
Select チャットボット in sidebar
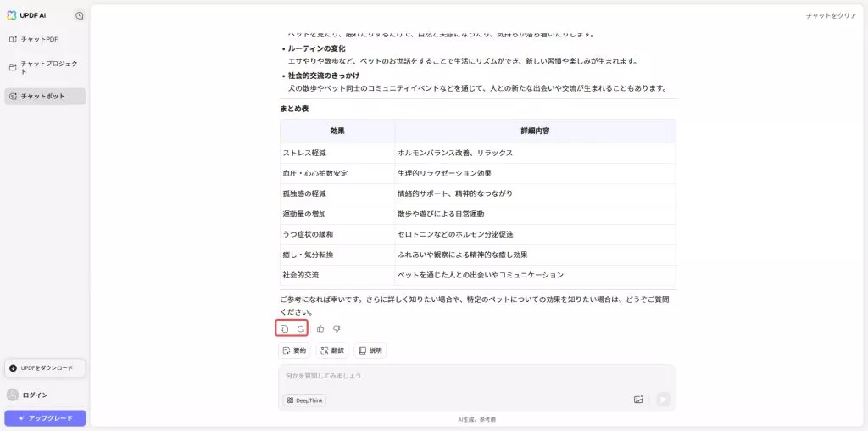click(x=45, y=96)
